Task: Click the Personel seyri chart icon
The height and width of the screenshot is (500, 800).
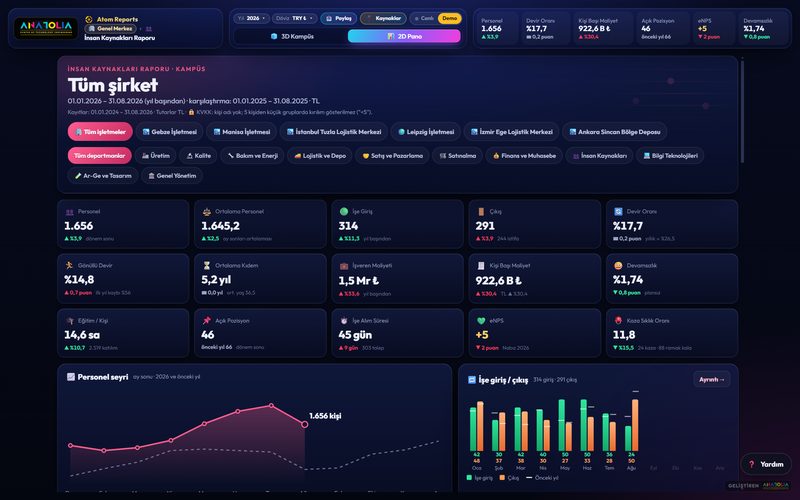Action: pyautogui.click(x=71, y=377)
